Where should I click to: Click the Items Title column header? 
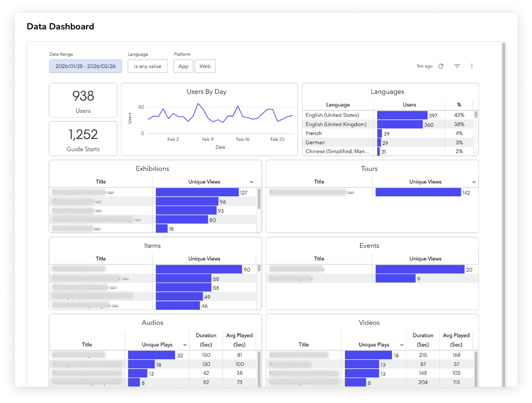tap(101, 259)
